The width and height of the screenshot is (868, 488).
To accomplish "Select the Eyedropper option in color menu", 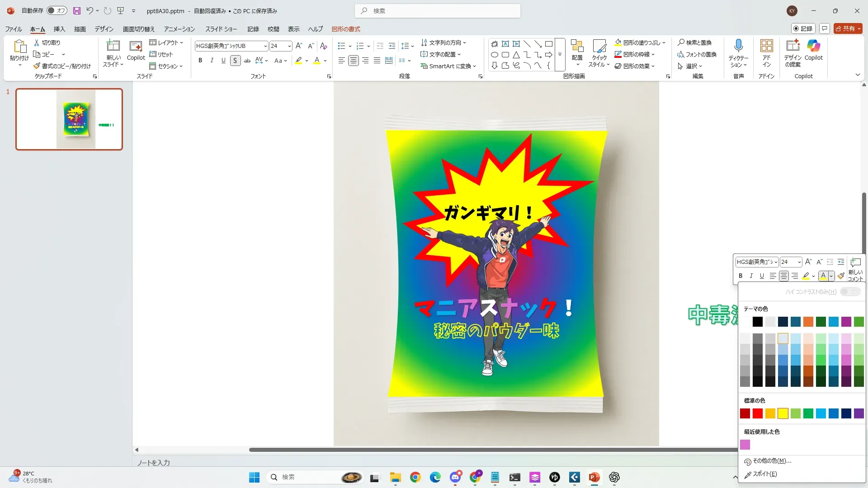I will [764, 474].
